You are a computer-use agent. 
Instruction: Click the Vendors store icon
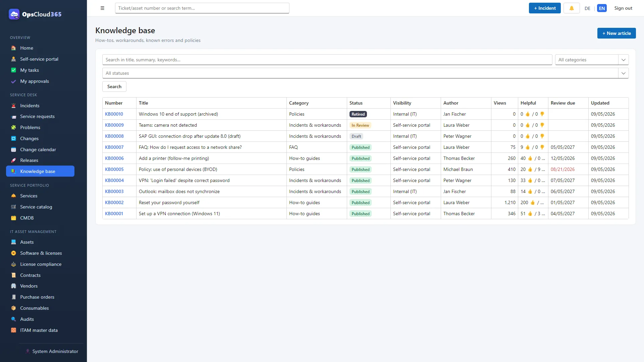pyautogui.click(x=13, y=286)
